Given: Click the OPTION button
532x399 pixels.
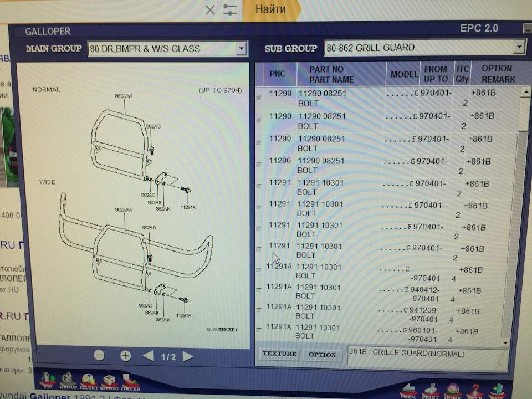Looking at the screenshot, I should point(322,355).
